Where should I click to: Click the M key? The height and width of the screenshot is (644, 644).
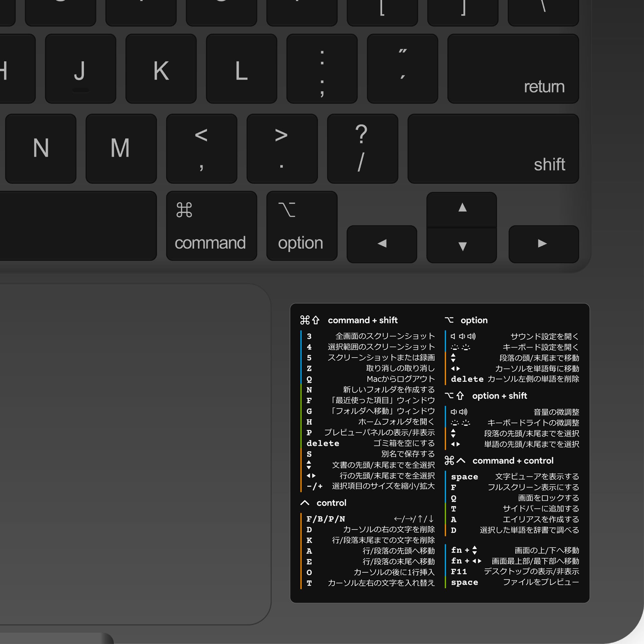[x=121, y=149]
